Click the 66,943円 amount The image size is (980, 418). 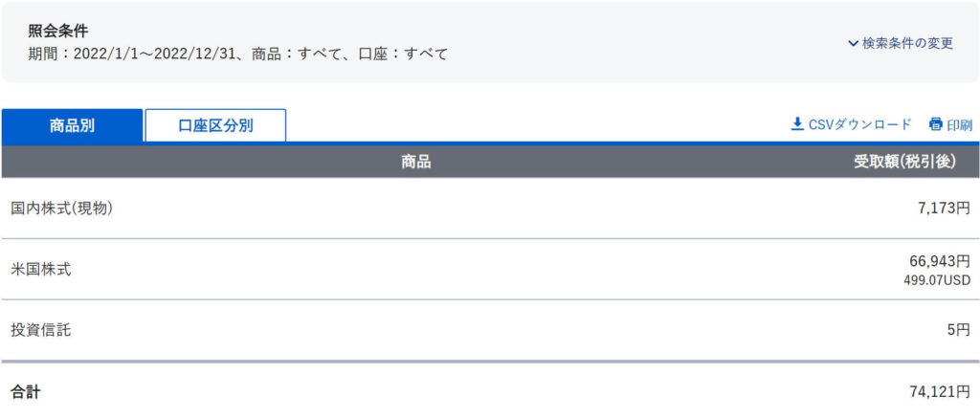[x=940, y=261]
